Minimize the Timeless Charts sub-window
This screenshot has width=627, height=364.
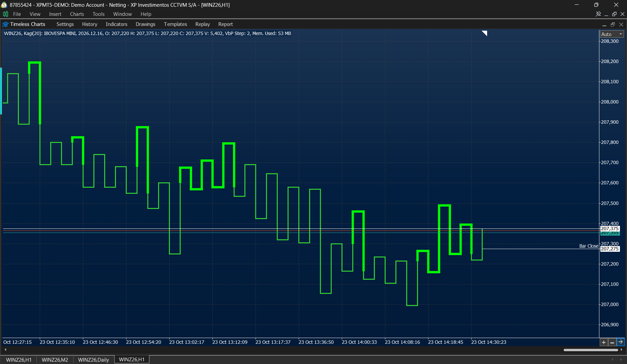click(x=604, y=25)
